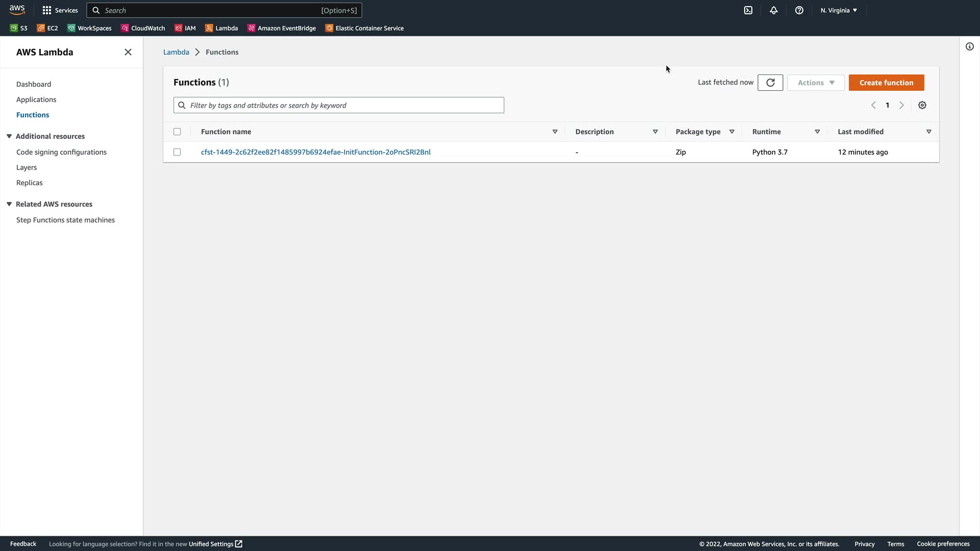Open the notifications bell
The image size is (980, 551).
tap(774, 10)
